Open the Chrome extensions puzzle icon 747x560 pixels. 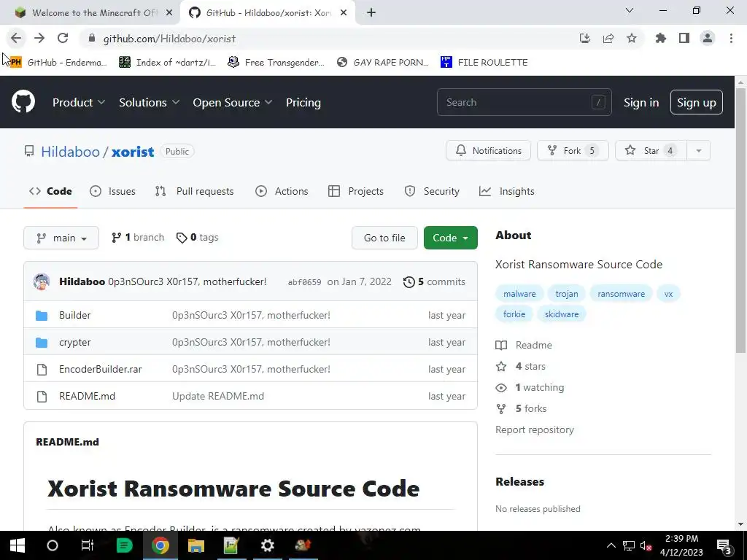tap(660, 39)
